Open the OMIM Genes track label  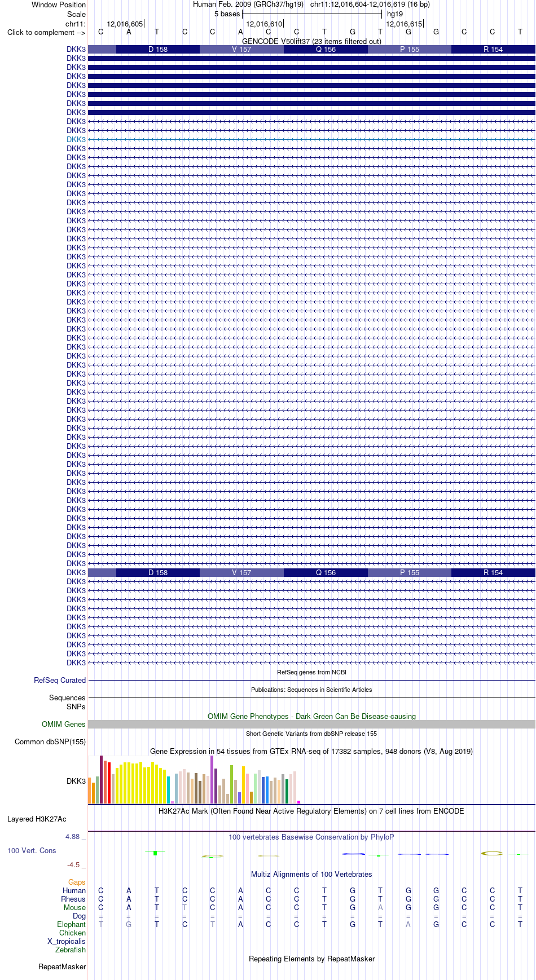coord(64,724)
